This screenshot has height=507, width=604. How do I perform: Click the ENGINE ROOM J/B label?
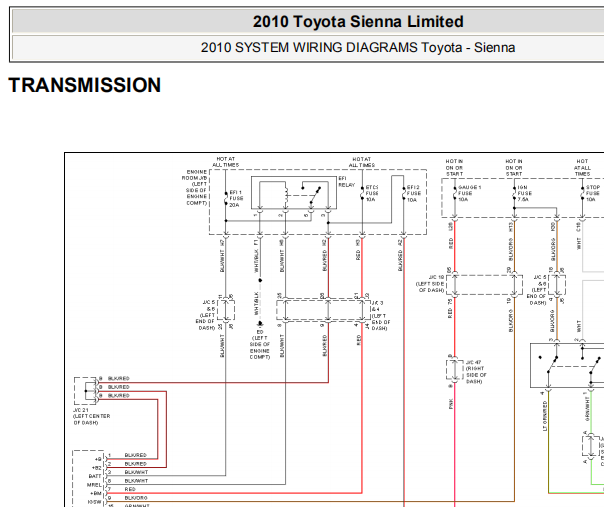click(x=195, y=187)
